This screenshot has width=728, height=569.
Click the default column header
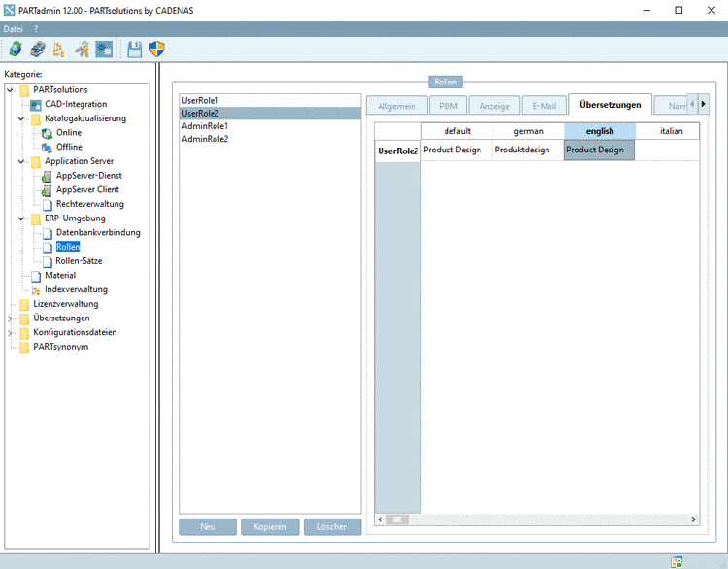457,131
